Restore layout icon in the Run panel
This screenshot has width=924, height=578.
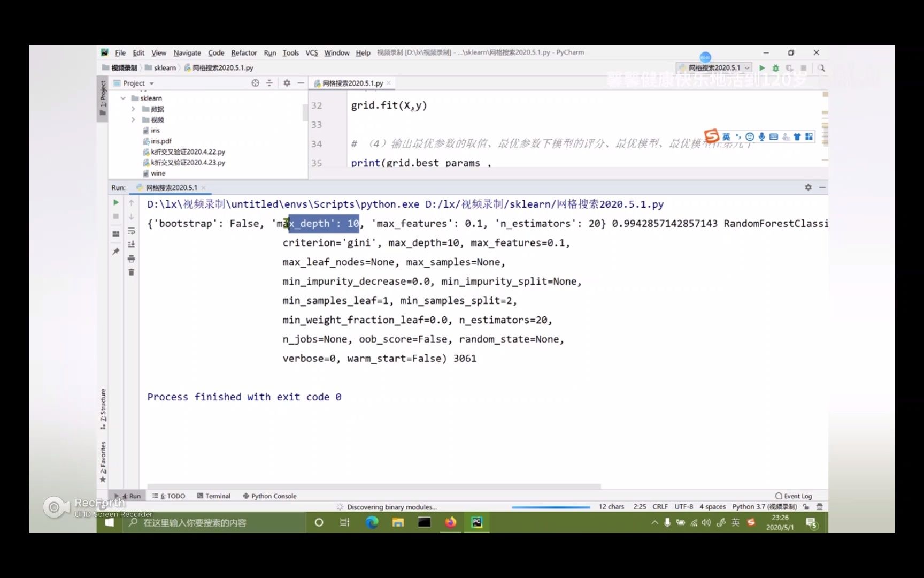[x=115, y=234]
